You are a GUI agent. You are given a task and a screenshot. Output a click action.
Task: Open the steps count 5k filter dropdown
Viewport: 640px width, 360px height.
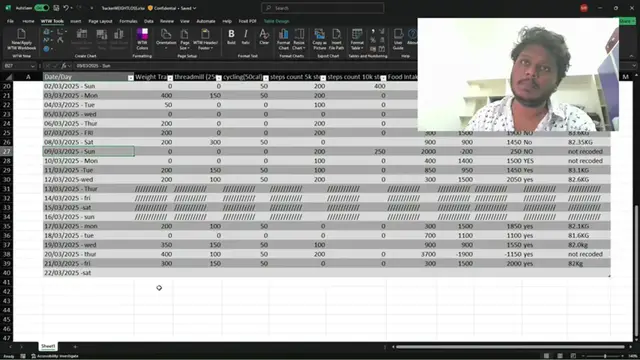click(323, 78)
